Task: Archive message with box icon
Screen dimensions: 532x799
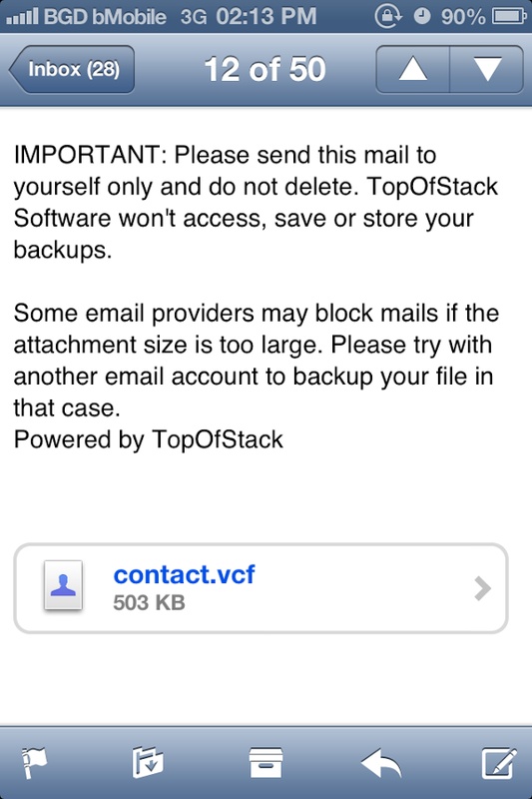Action: click(266, 762)
